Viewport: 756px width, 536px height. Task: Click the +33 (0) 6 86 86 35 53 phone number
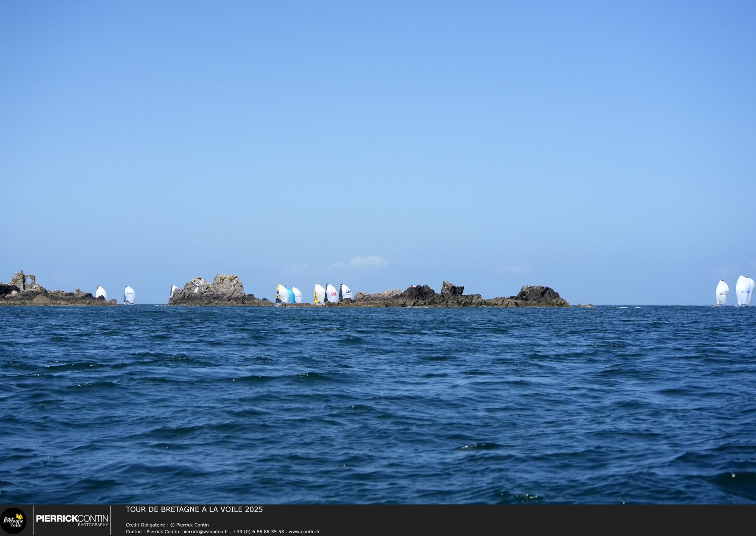click(258, 532)
